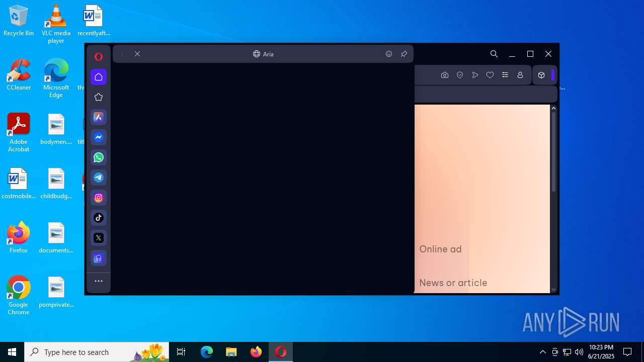Open the Opera main menu logo

coord(99,57)
